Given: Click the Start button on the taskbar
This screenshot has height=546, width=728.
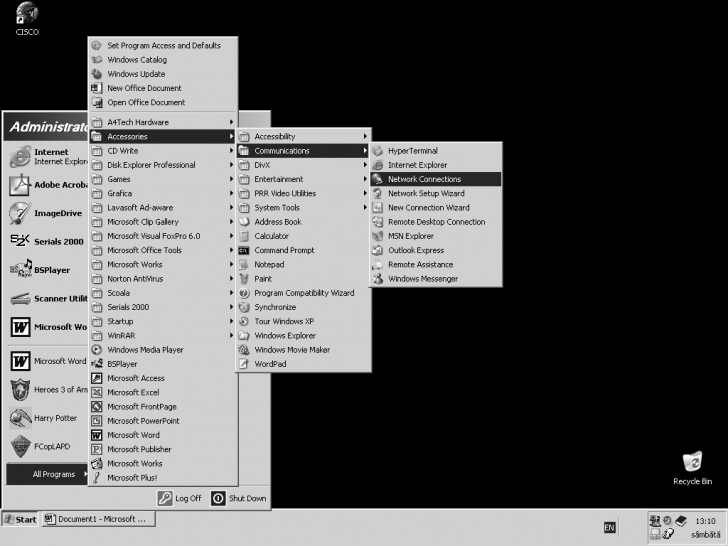Looking at the screenshot, I should 20,519.
